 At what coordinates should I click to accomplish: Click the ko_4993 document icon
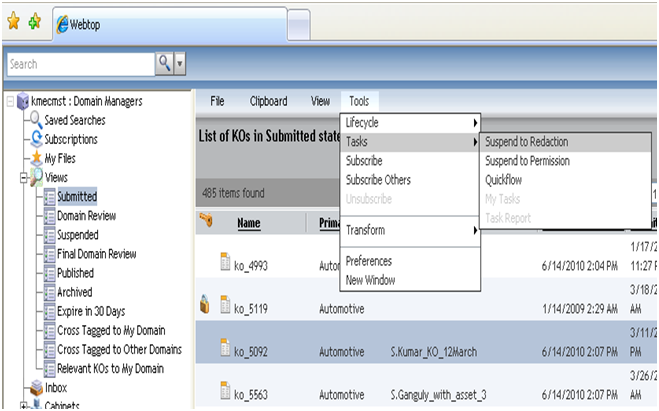(225, 261)
